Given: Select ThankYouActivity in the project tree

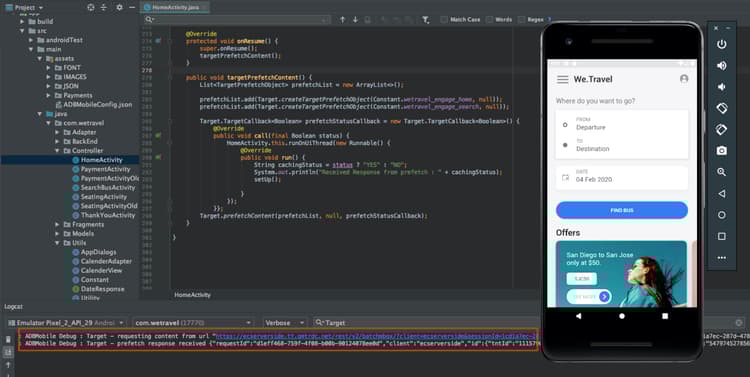Looking at the screenshot, I should (108, 215).
